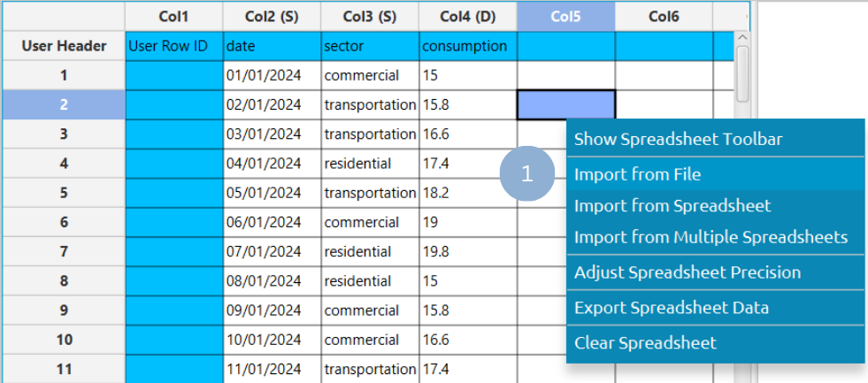The height and width of the screenshot is (383, 868).
Task: Click the Col6 column header
Action: (x=664, y=16)
